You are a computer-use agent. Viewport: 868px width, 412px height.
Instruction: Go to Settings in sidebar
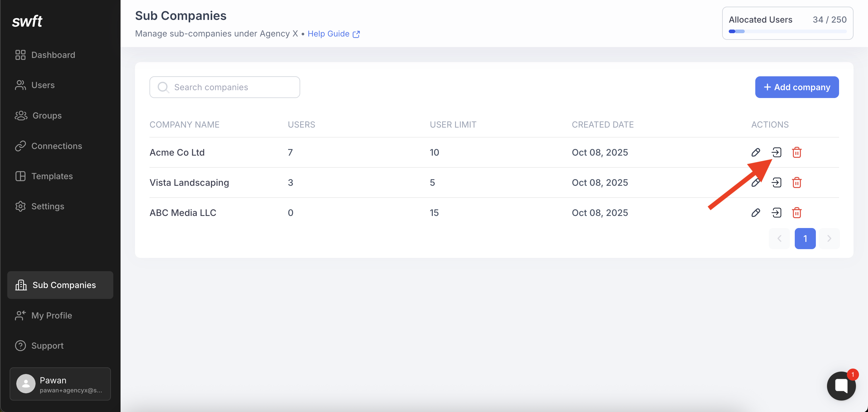(48, 206)
